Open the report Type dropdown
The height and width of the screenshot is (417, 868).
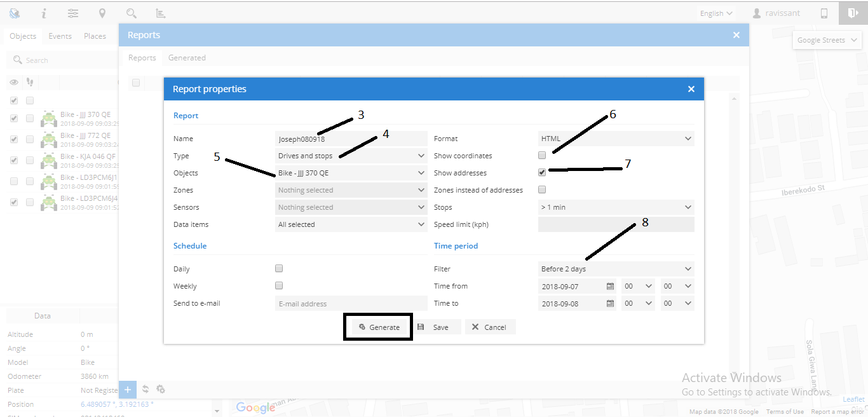(x=351, y=156)
